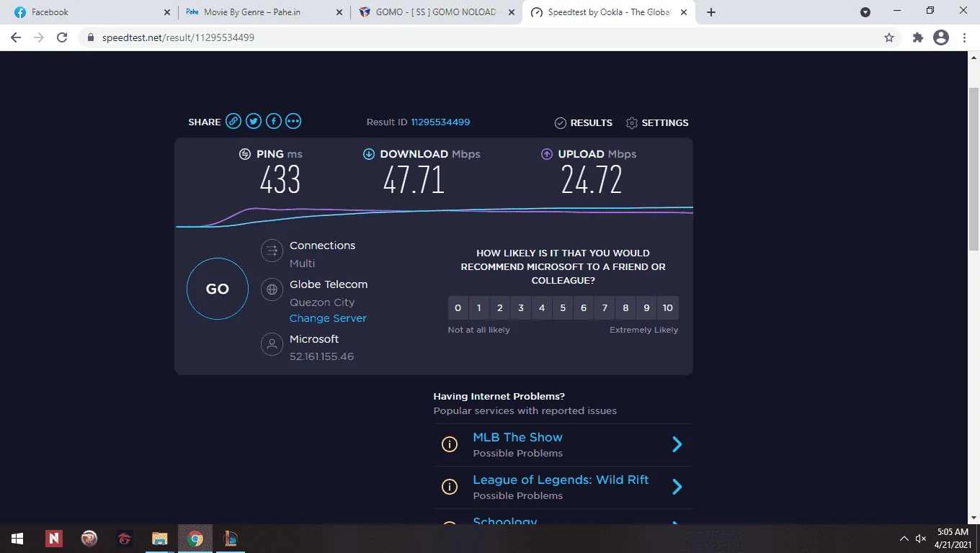Viewport: 980px width, 553px height.
Task: Rate recommendation score 5
Action: 563,308
